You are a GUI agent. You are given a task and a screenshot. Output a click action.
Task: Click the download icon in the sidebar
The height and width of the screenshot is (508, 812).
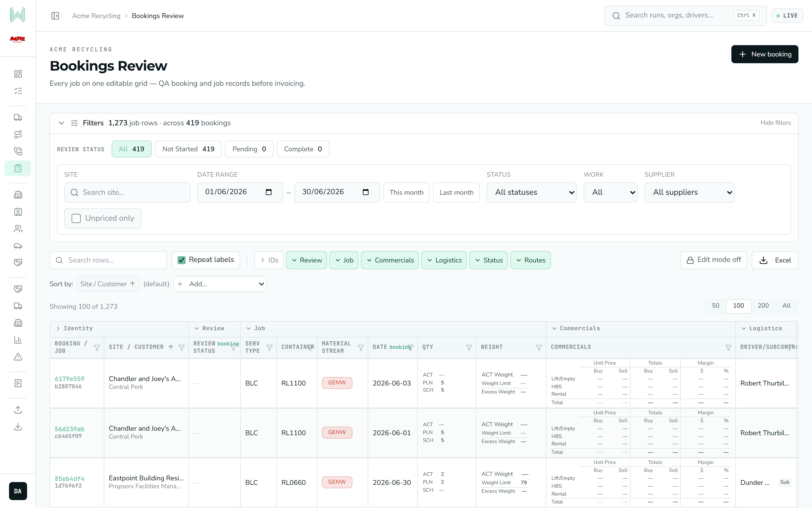point(18,427)
